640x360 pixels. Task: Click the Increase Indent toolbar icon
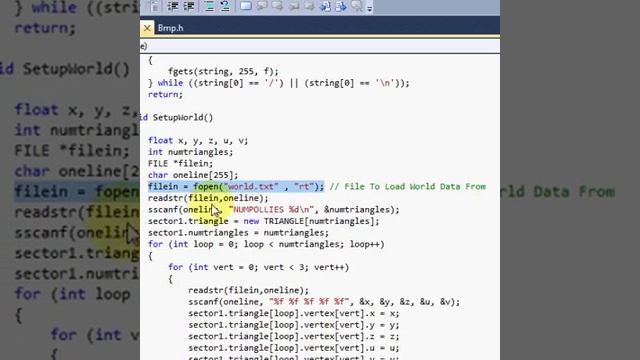(189, 6)
